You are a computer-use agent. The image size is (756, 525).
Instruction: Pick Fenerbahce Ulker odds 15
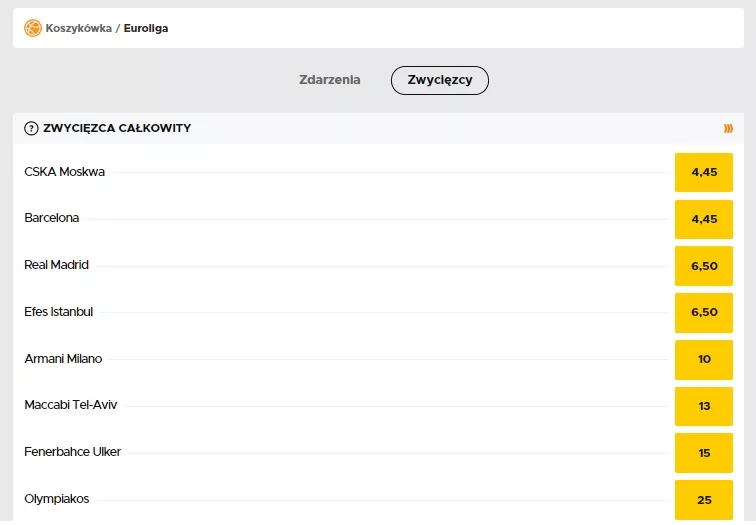coord(704,453)
